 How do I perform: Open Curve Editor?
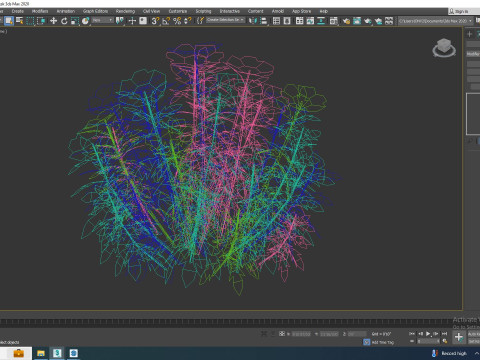tap(310, 21)
